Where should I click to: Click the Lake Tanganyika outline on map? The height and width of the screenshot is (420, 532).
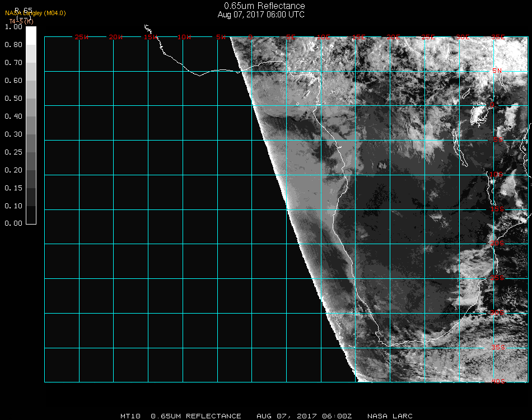[x=459, y=148]
